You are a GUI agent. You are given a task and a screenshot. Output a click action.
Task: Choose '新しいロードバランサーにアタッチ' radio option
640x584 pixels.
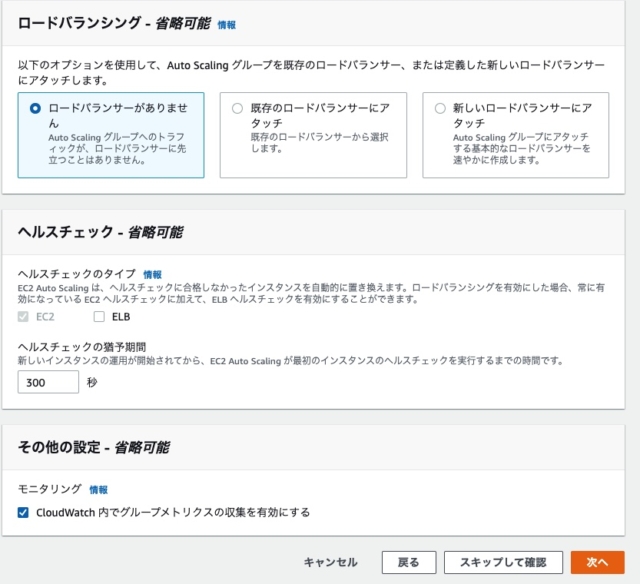point(440,109)
